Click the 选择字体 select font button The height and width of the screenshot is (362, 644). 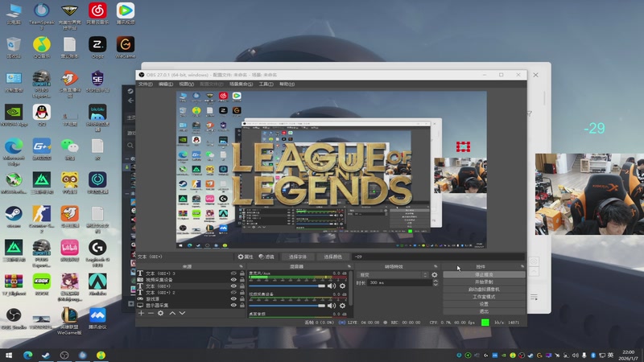click(x=298, y=257)
